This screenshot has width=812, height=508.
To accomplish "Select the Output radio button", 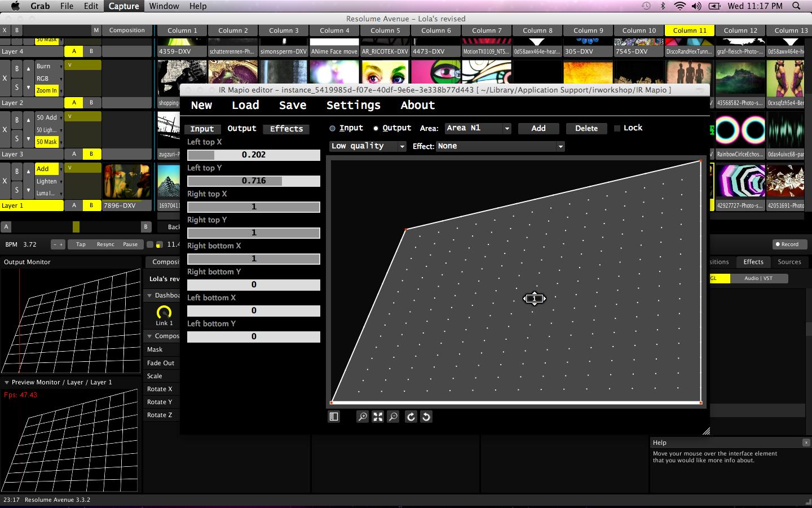I will click(x=376, y=129).
